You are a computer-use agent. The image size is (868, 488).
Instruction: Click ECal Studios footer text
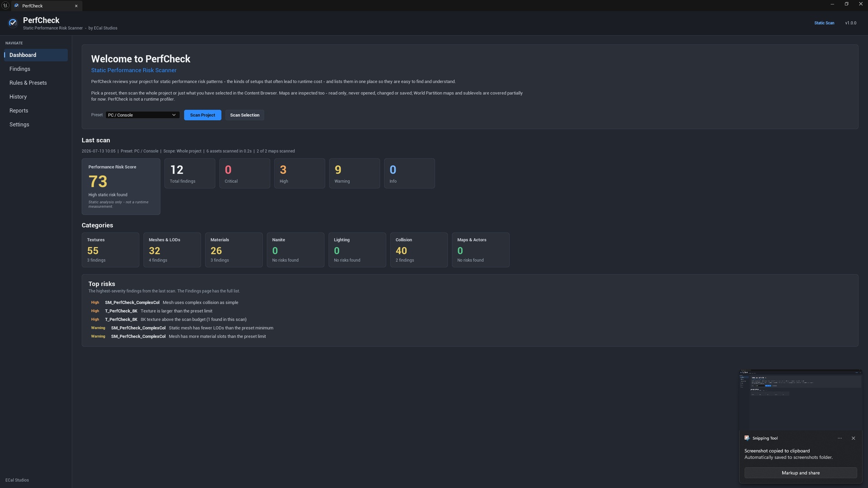point(17,480)
